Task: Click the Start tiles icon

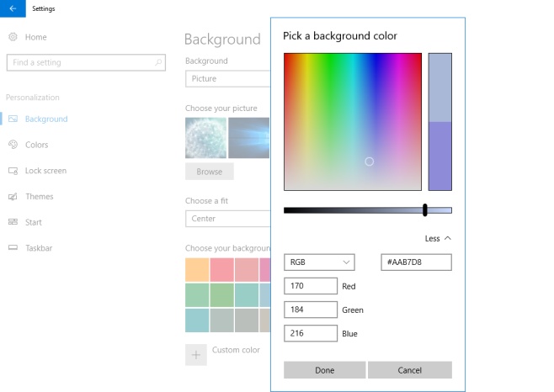Action: click(13, 222)
